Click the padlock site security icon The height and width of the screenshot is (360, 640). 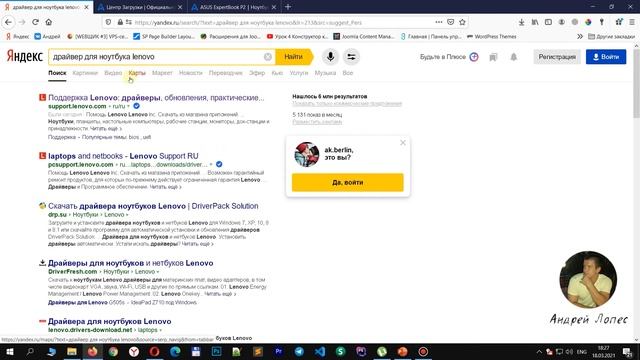point(120,22)
